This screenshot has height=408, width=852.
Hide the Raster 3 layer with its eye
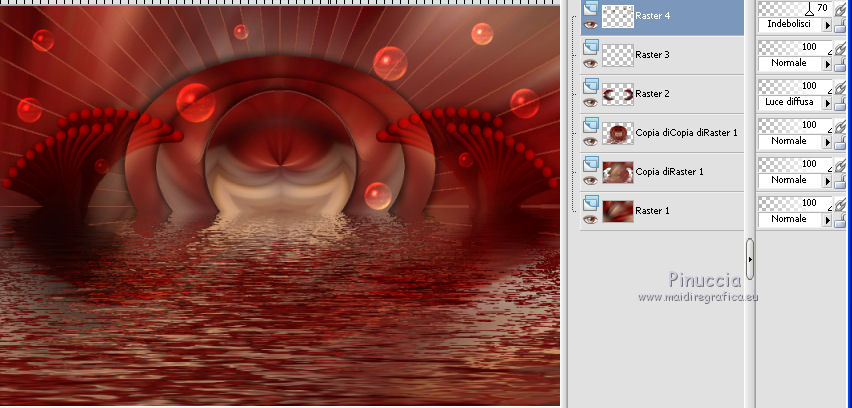click(x=591, y=64)
